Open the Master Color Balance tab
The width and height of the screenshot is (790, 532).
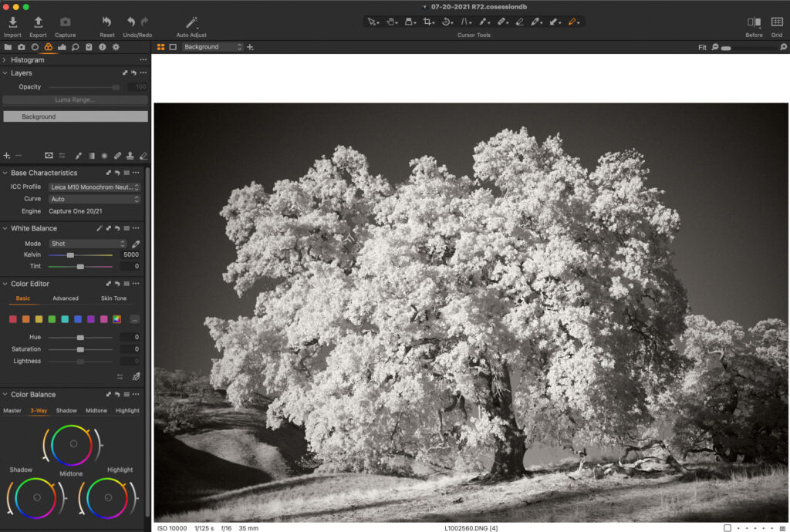(12, 411)
